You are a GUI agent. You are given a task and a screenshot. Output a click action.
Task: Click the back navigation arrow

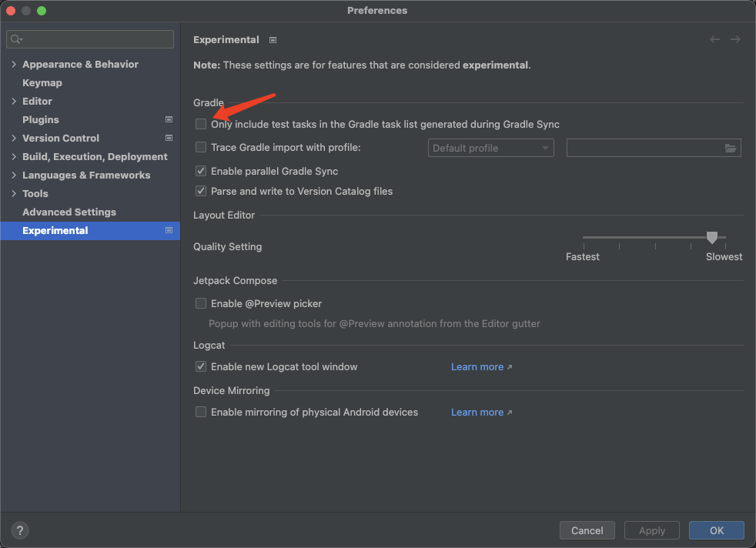(714, 39)
